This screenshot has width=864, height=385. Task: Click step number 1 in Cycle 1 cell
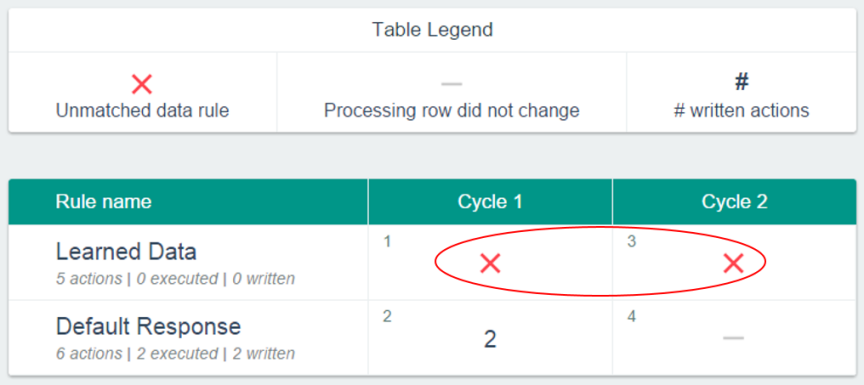click(x=387, y=242)
